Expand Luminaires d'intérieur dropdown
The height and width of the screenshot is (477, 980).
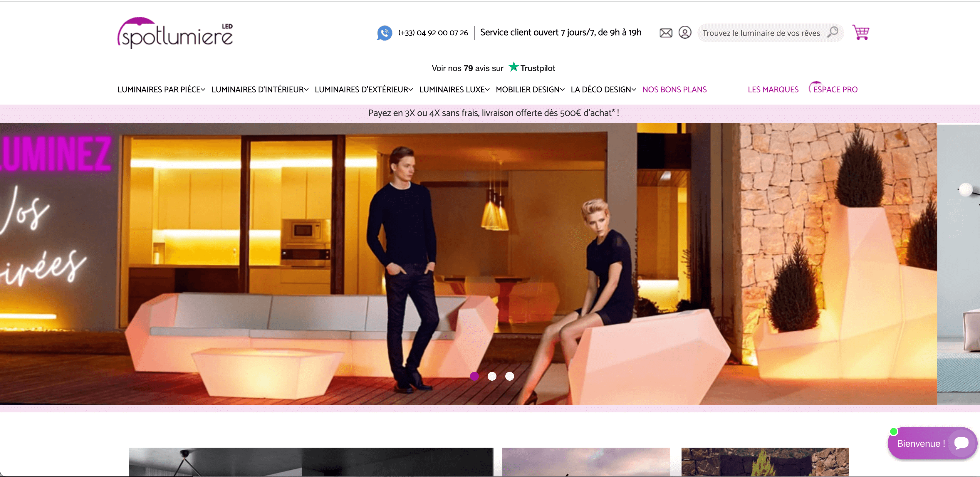click(x=259, y=89)
